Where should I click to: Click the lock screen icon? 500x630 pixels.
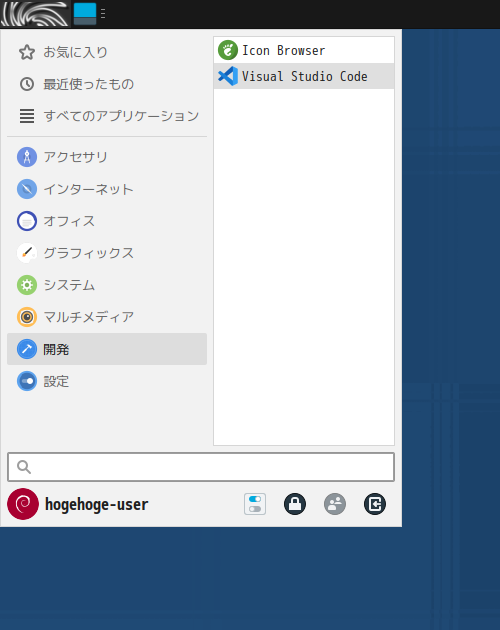(295, 504)
